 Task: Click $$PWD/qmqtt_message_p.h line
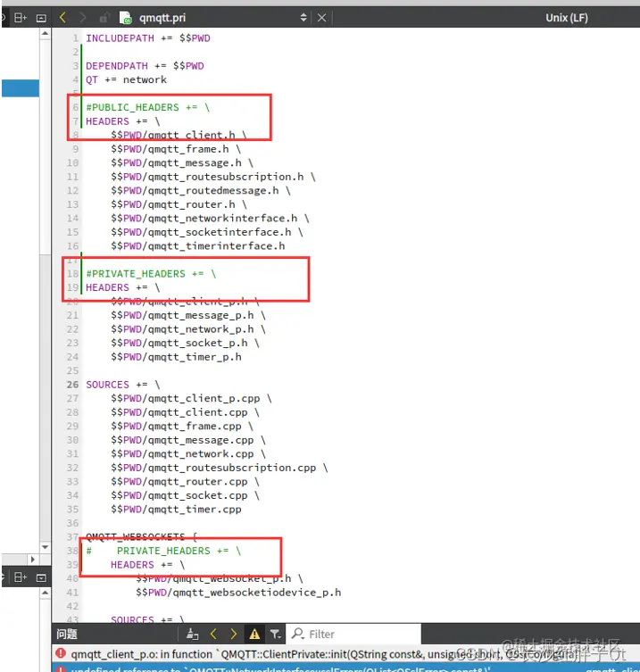coord(188,315)
